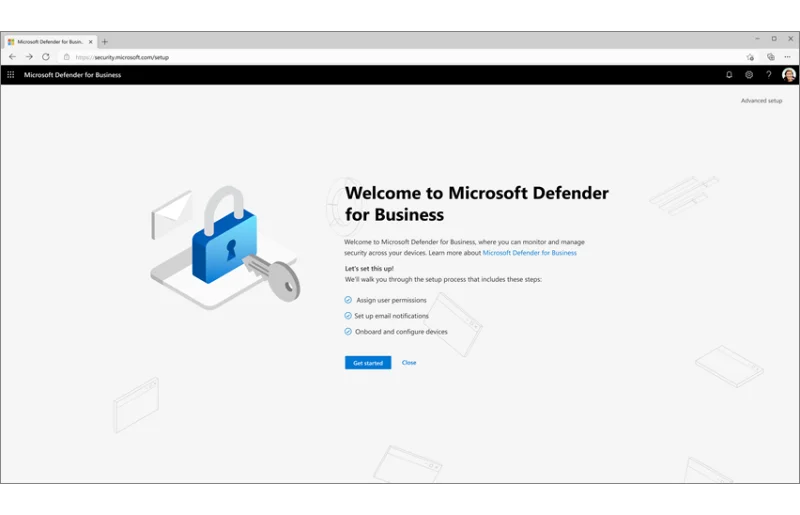The height and width of the screenshot is (515, 800).
Task: Open the Advanced setup link
Action: tap(761, 101)
